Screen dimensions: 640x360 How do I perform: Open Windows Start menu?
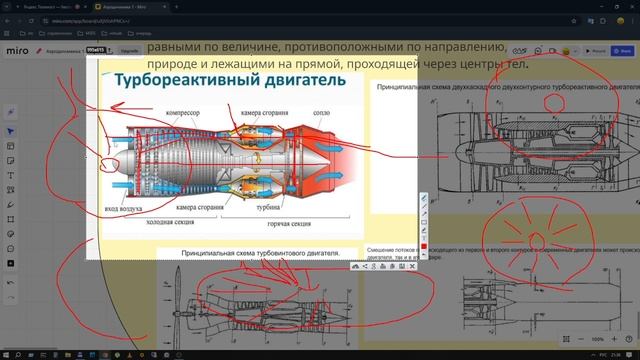6,355
